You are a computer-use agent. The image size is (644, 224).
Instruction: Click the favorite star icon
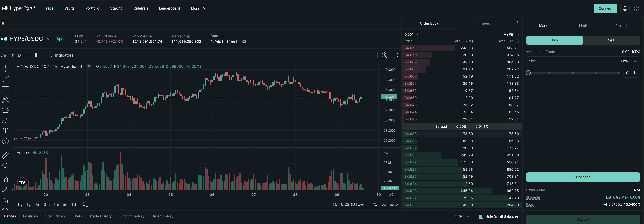pyautogui.click(x=3, y=23)
